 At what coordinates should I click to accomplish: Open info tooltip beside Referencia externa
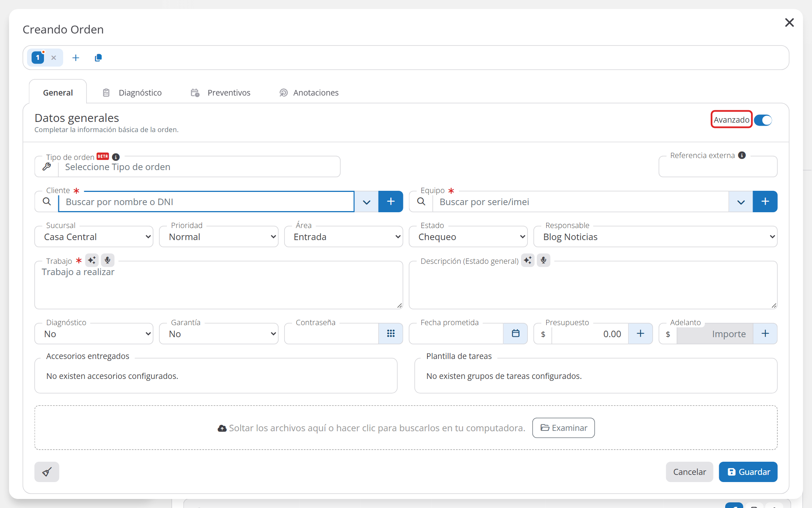742,155
